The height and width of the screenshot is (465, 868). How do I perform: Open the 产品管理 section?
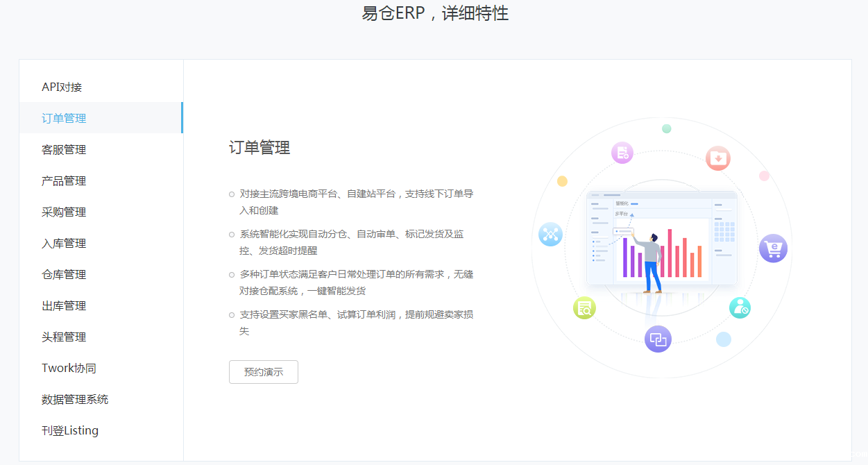point(64,180)
